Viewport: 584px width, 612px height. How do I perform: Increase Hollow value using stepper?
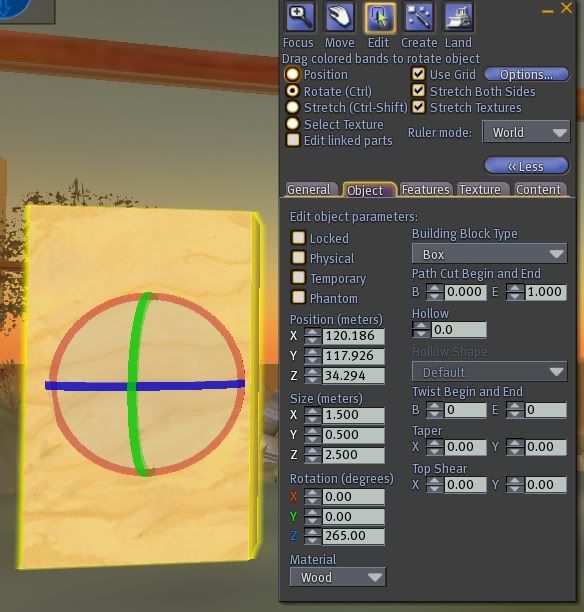[x=421, y=326]
